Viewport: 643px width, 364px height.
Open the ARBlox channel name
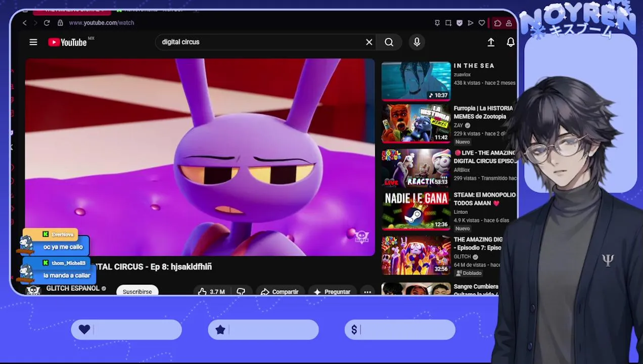[462, 170]
